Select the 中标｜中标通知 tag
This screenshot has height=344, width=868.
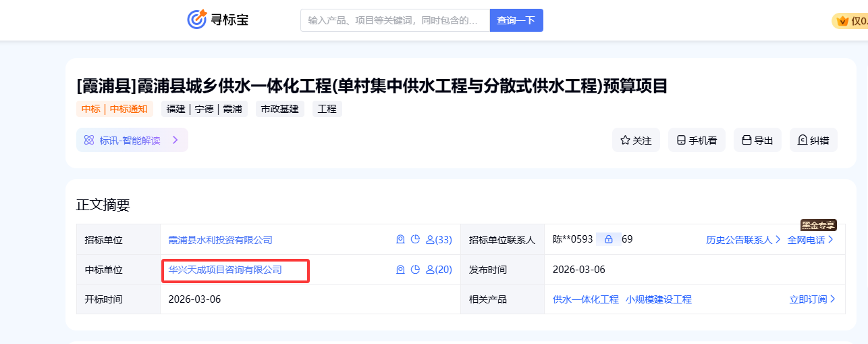coord(115,109)
